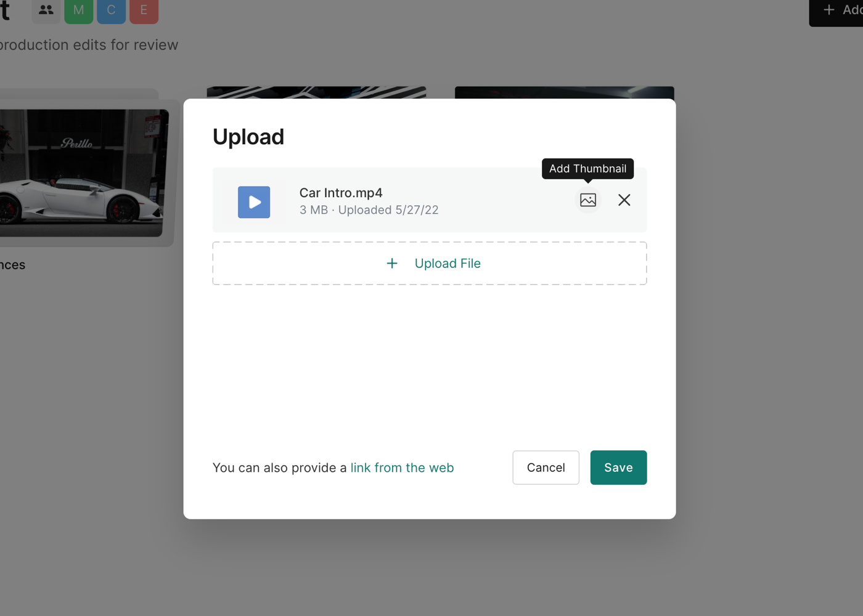This screenshot has width=863, height=616.
Task: Remove the Car Intro.mp4 file
Action: (x=624, y=200)
